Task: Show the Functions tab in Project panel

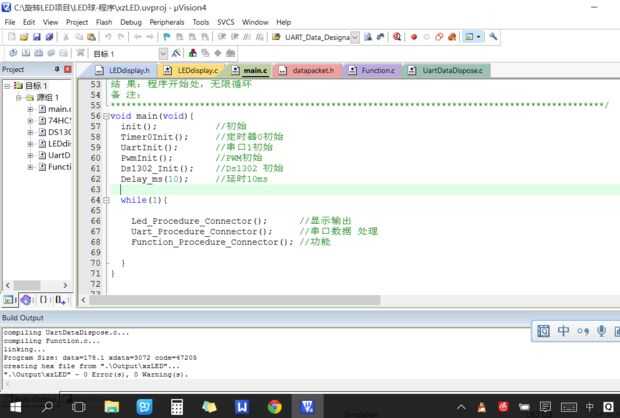Action: [43, 300]
